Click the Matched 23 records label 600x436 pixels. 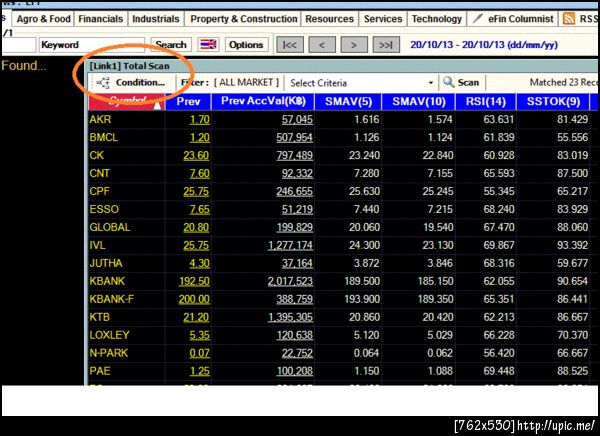pyautogui.click(x=563, y=82)
